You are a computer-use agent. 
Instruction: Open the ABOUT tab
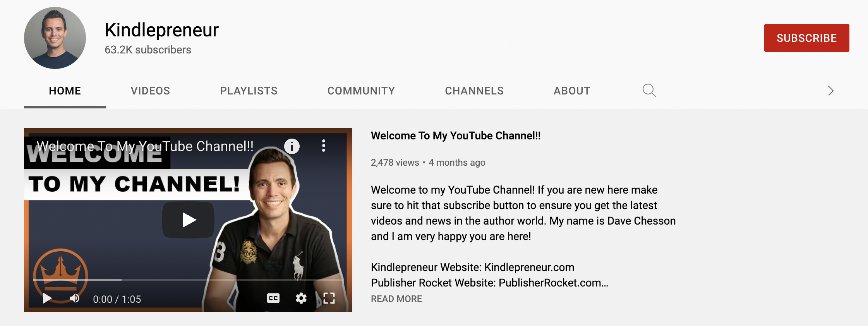[x=572, y=91]
